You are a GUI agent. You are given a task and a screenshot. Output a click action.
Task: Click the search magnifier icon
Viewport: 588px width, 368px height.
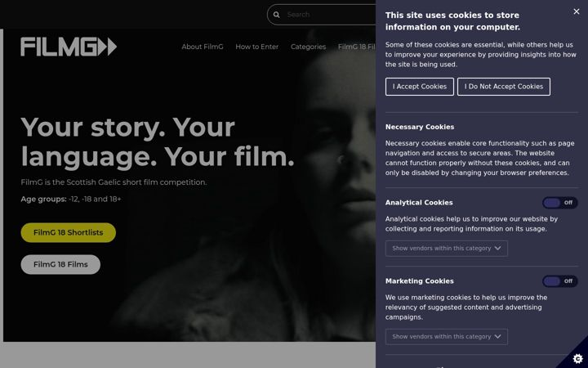[x=276, y=15]
